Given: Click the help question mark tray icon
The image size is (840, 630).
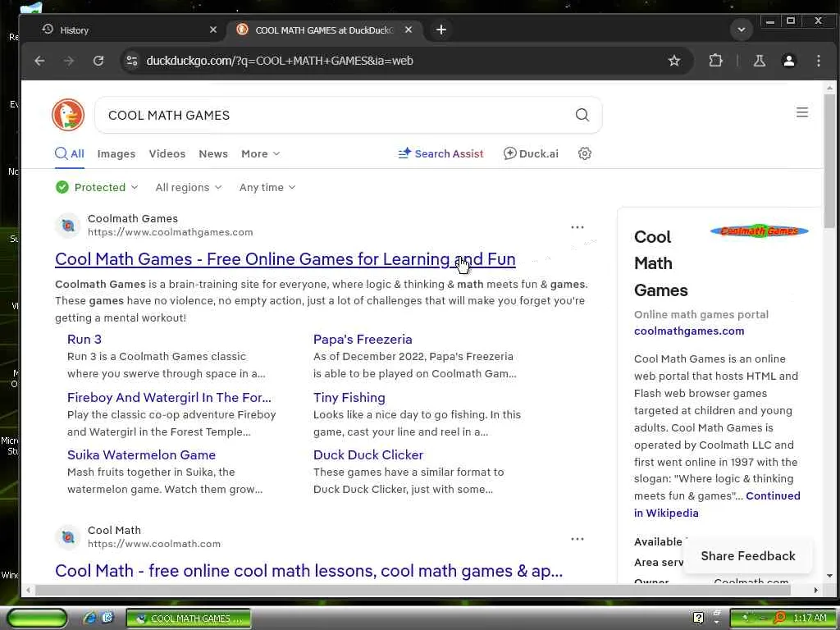Looking at the screenshot, I should click(698, 619).
